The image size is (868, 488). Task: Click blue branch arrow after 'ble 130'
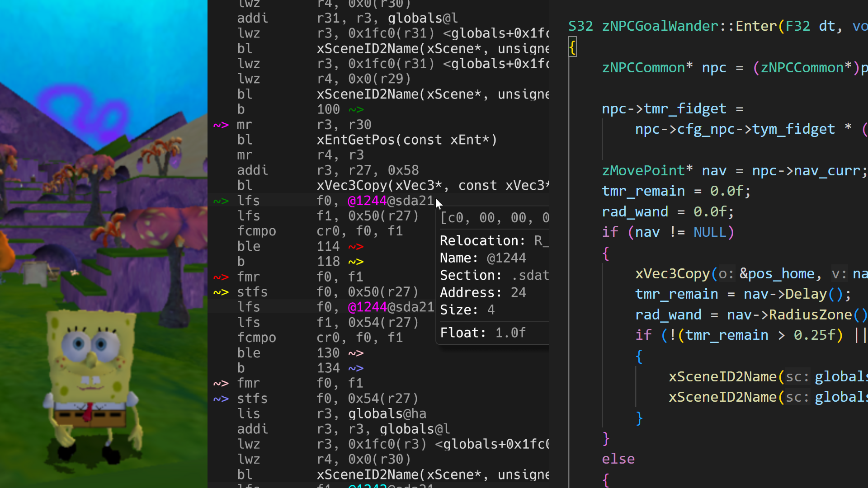[356, 353]
